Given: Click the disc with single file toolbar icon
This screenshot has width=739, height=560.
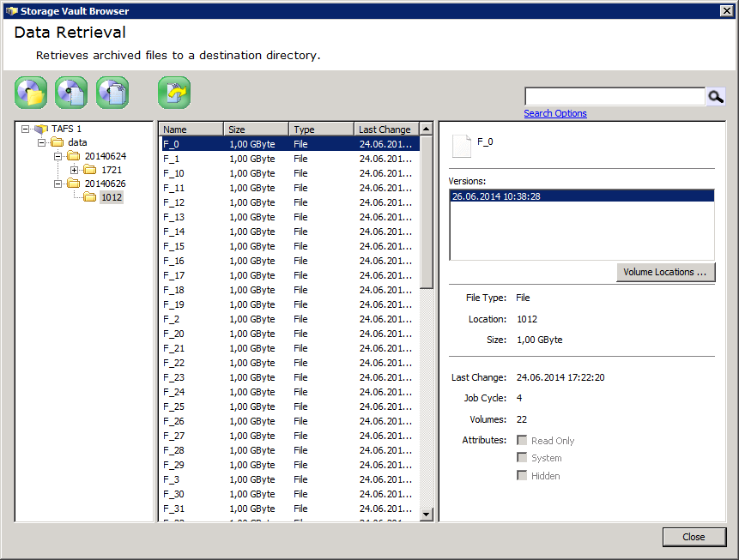Looking at the screenshot, I should [71, 93].
